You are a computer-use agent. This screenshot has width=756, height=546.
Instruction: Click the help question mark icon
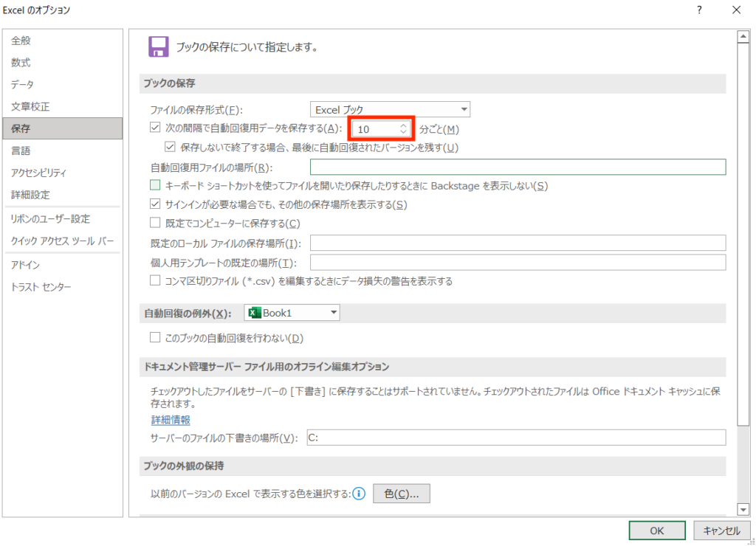(x=698, y=10)
